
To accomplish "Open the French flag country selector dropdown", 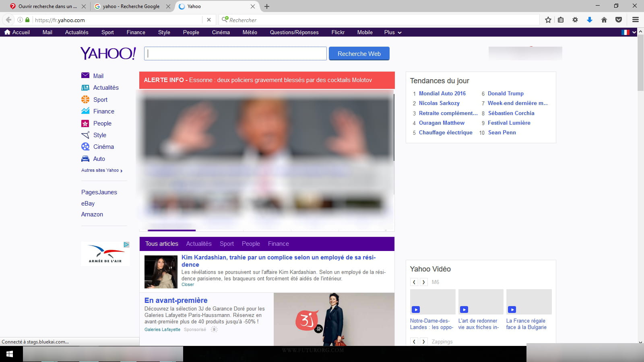I will (x=629, y=32).
